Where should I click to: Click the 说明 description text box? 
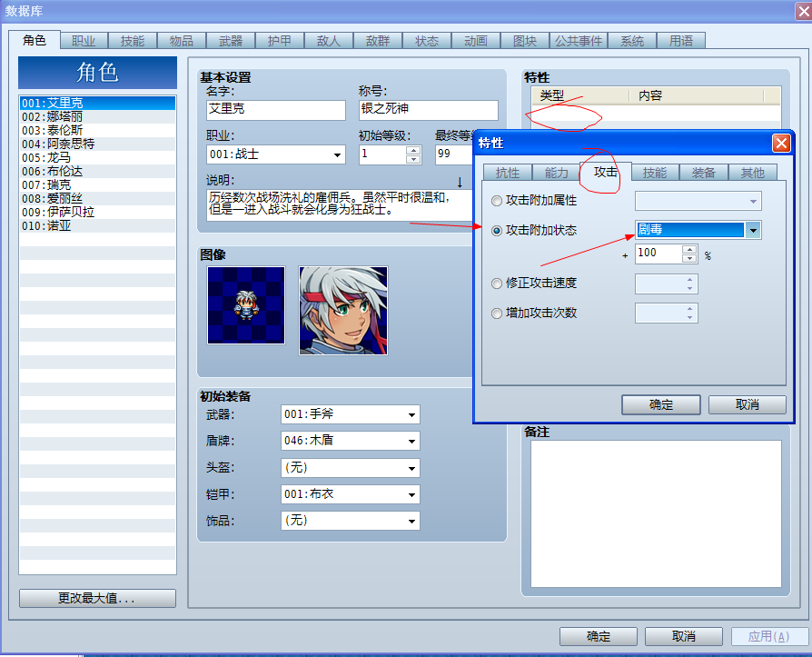click(339, 205)
